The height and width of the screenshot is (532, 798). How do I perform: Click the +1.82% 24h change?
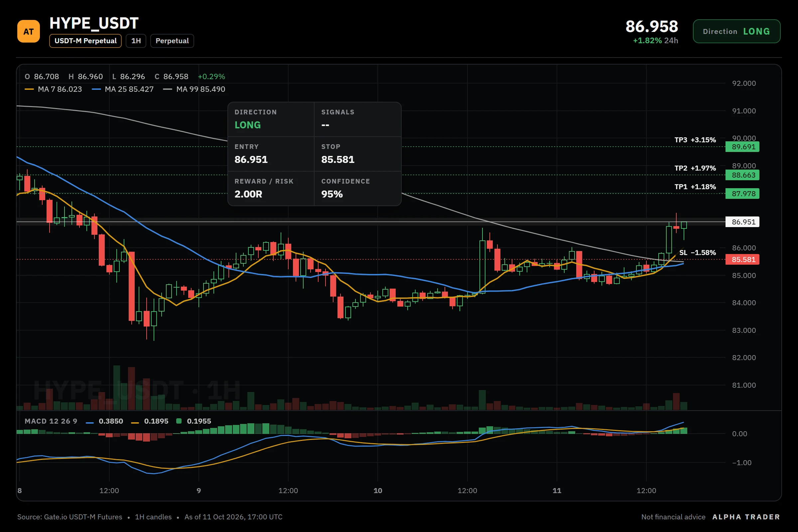click(x=655, y=41)
